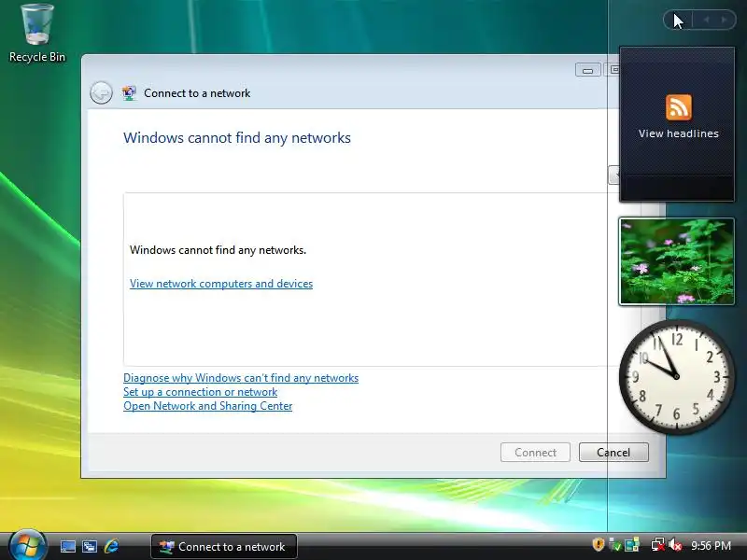Click the network wizard icon beside the title
Screen dimensions: 747x560
[129, 92]
